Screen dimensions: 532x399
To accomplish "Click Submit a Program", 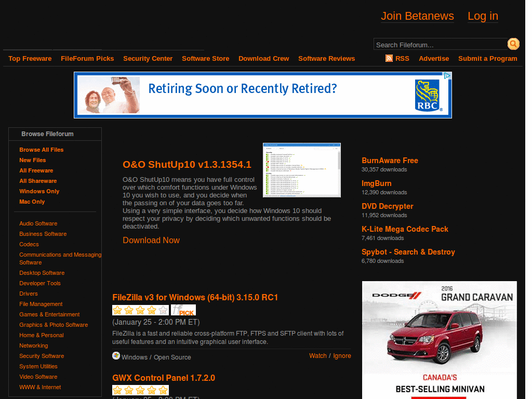I will [x=487, y=58].
